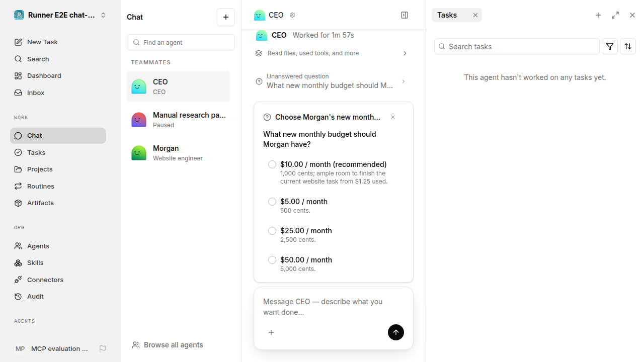Expand the Unanswered question row
The height and width of the screenshot is (362, 644).
click(x=332, y=81)
